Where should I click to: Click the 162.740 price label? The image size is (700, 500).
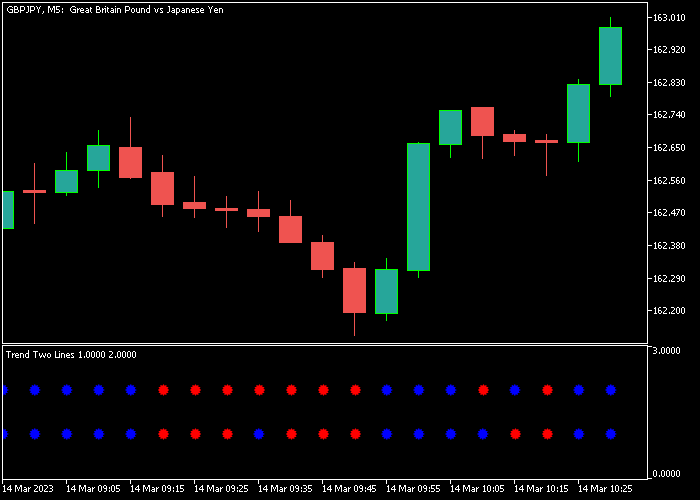(668, 115)
